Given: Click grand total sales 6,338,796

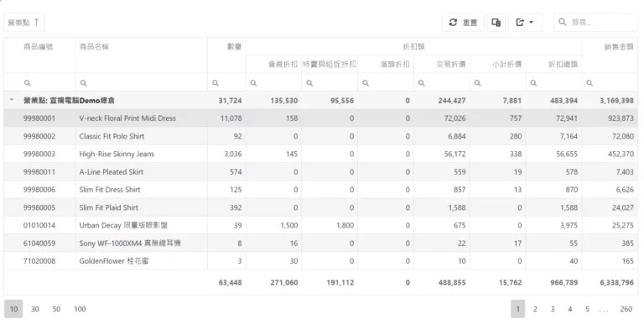Looking at the screenshot, I should (617, 283).
